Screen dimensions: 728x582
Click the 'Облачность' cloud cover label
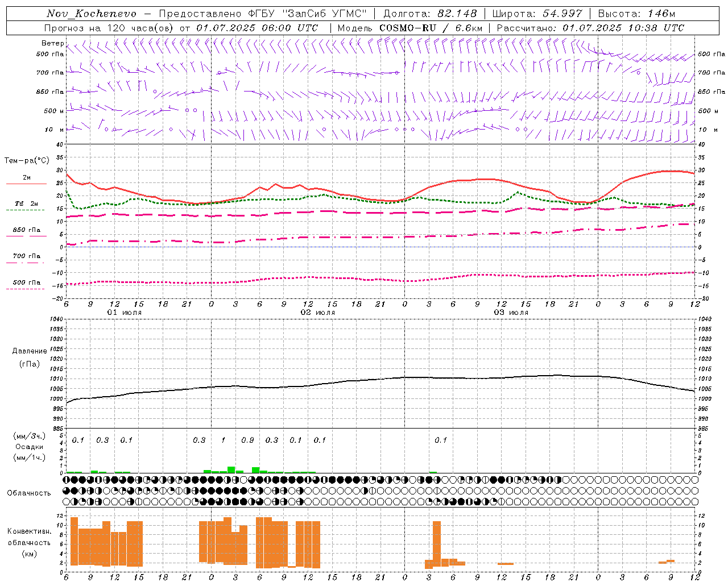[x=29, y=493]
